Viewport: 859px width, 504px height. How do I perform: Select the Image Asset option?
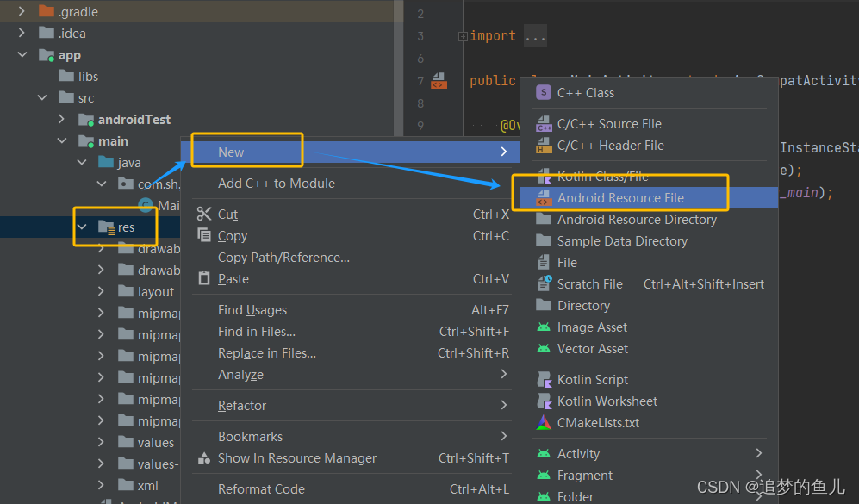[592, 327]
